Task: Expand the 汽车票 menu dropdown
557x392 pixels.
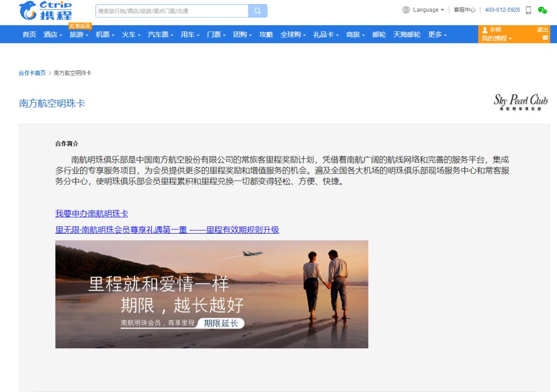Action: coord(160,35)
